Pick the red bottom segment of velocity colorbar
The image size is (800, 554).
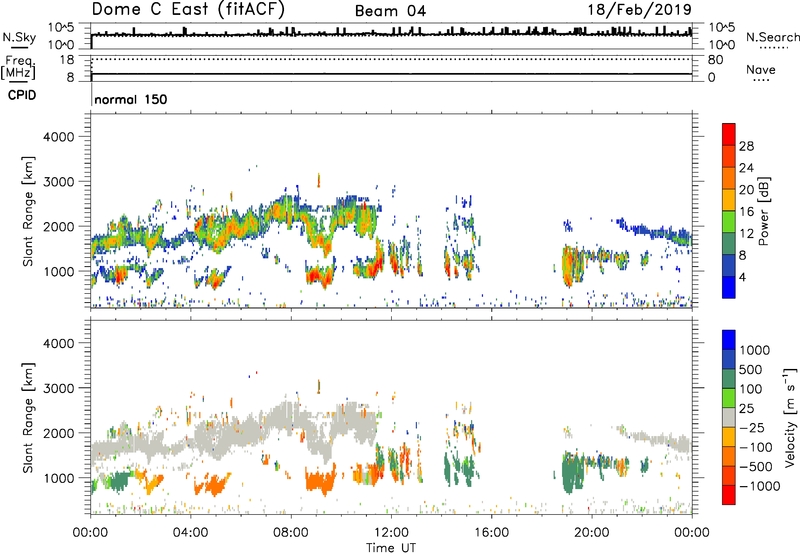[x=729, y=495]
